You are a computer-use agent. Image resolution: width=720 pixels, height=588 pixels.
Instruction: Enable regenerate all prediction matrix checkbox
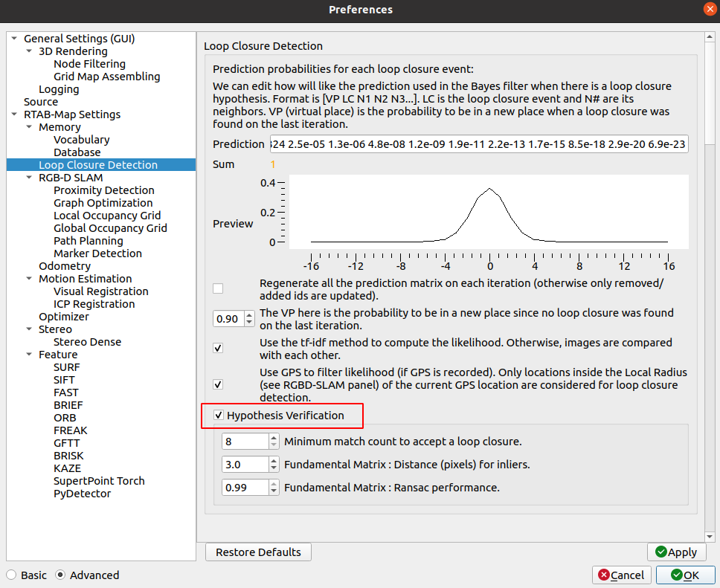pyautogui.click(x=218, y=288)
